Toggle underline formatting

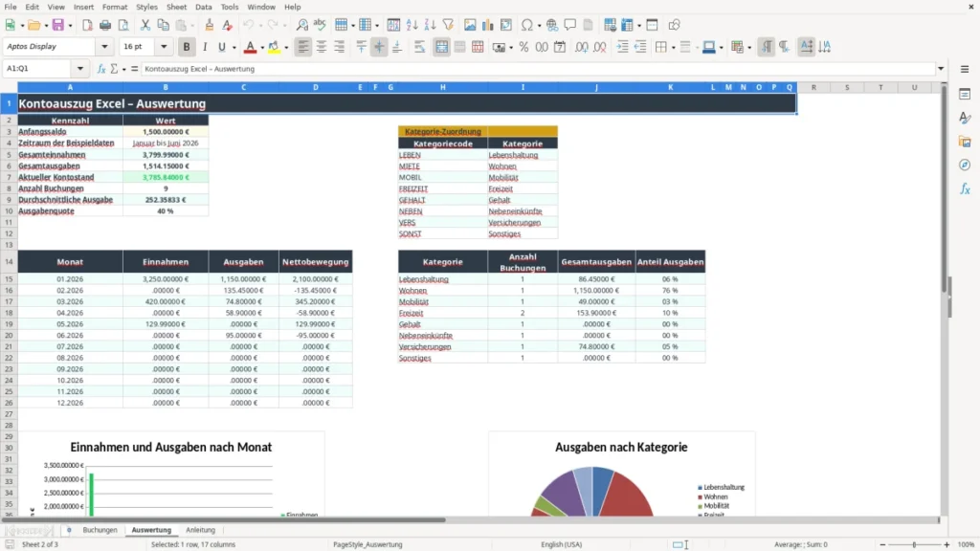pyautogui.click(x=221, y=47)
